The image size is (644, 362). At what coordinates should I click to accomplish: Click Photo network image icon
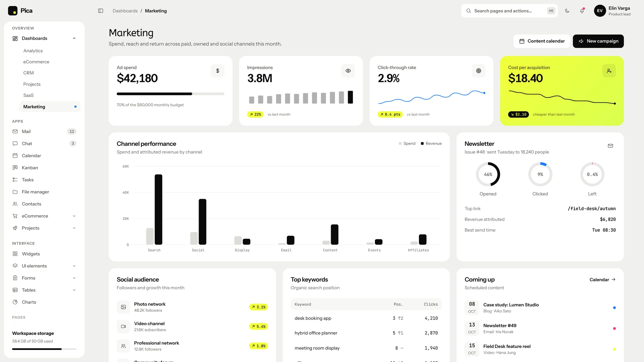point(123,307)
